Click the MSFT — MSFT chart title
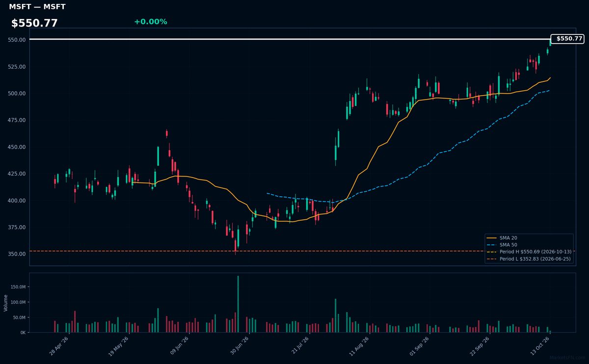 coord(37,7)
